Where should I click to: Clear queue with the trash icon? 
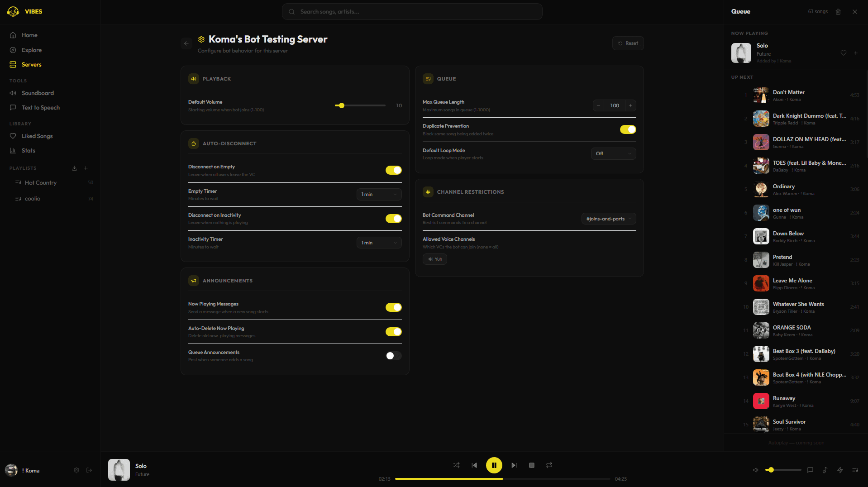pyautogui.click(x=838, y=12)
